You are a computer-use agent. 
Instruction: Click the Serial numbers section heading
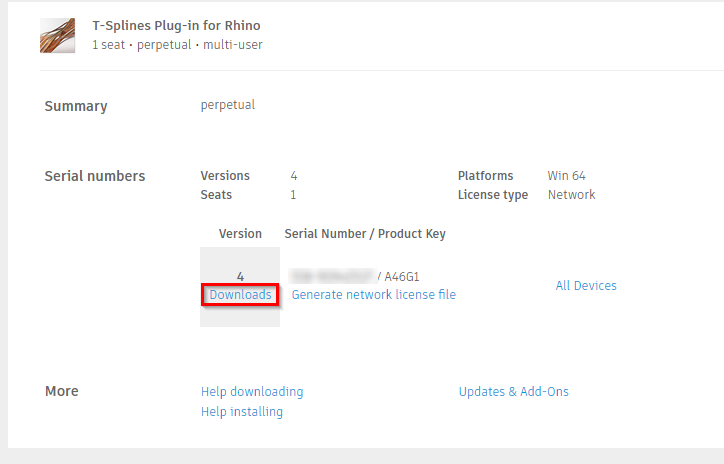[x=95, y=176]
